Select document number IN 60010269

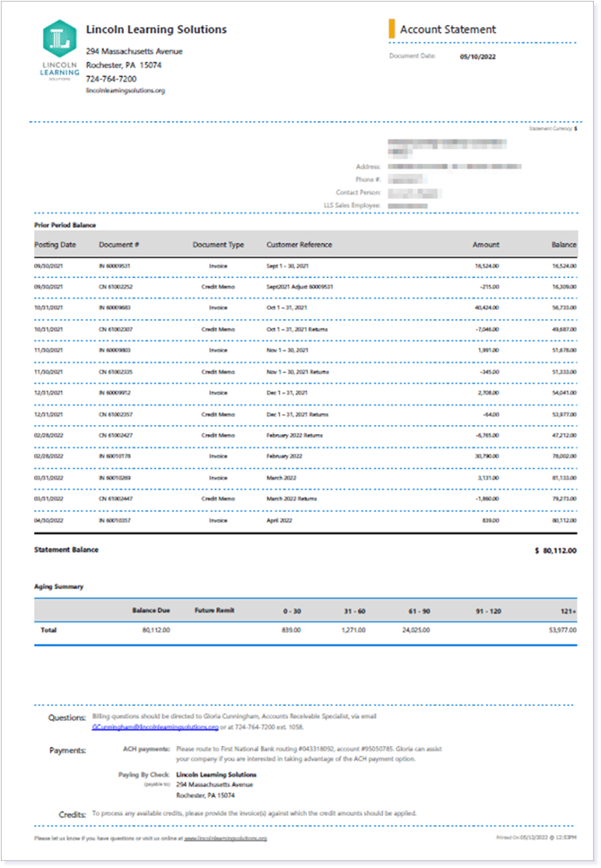click(x=115, y=478)
